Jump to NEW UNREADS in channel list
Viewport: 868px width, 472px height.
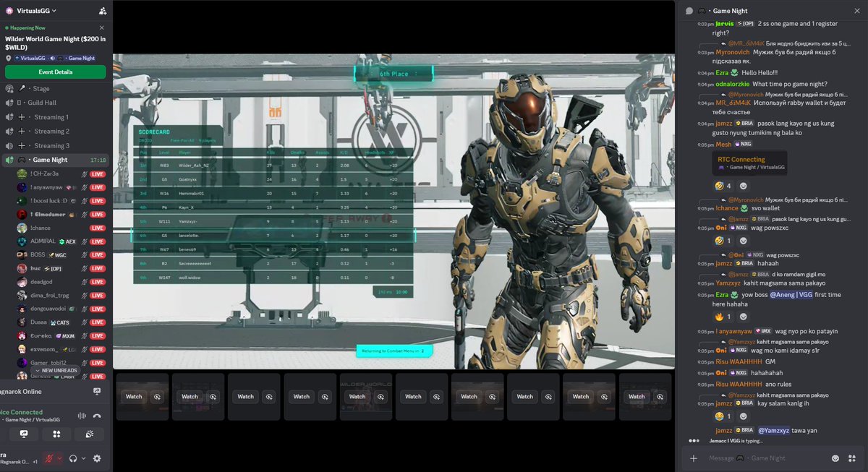click(55, 370)
